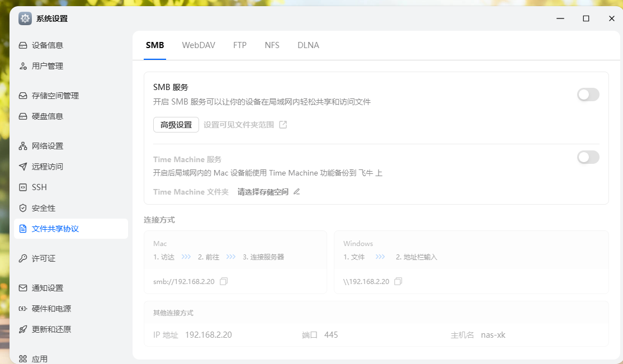Click 主机名 value nas-xk
The image size is (623, 364).
coord(493,335)
